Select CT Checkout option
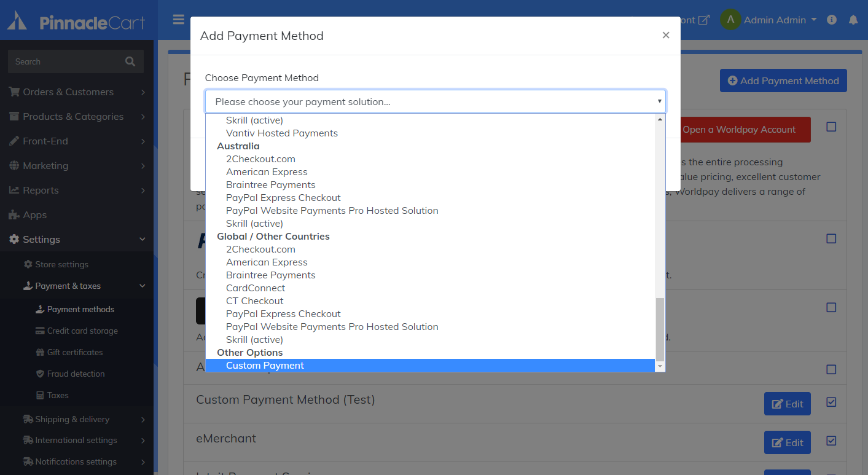868x475 pixels. [x=430, y=300]
